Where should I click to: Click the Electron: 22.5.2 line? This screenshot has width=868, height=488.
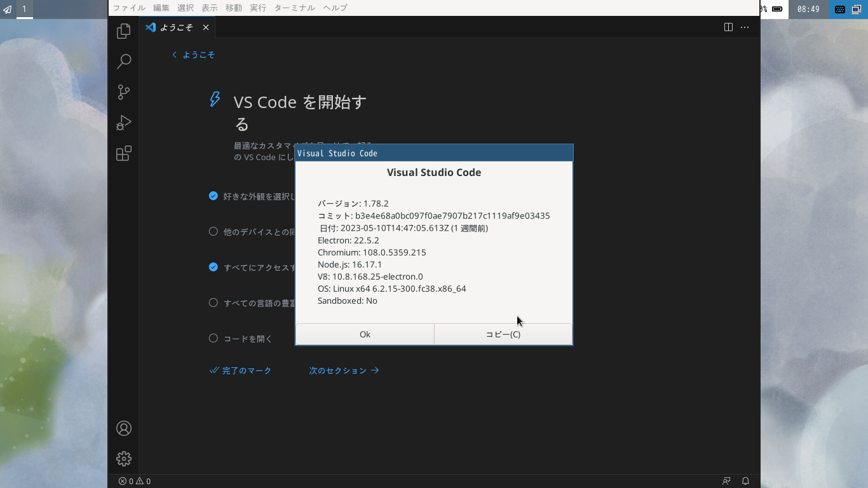point(348,240)
